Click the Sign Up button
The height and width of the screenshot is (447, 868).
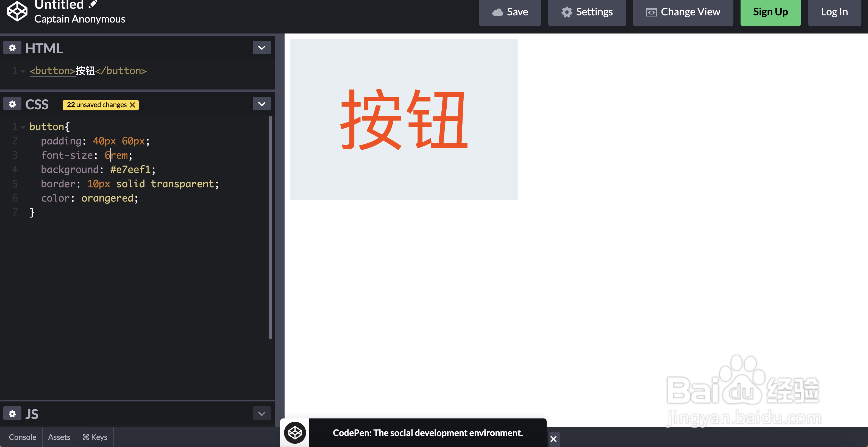[770, 12]
